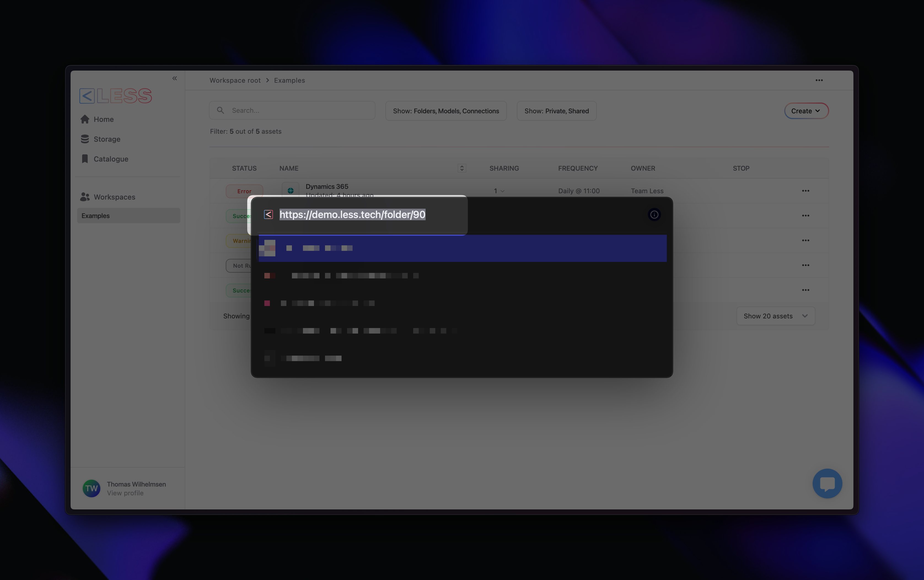Click the info icon in URL popup
Viewport: 924px width, 580px height.
coord(654,215)
